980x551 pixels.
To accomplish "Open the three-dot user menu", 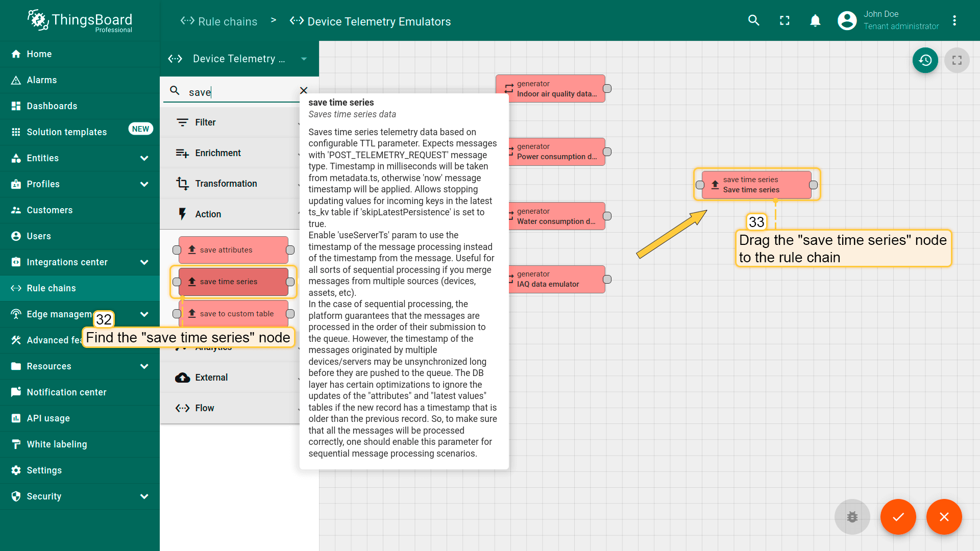I will tap(954, 20).
